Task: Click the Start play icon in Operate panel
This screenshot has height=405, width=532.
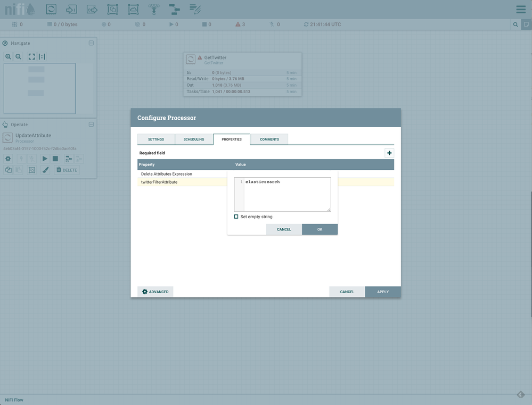Action: (x=45, y=159)
